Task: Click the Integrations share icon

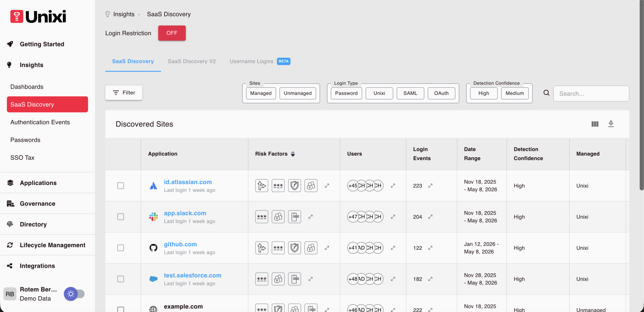Action: 10,266
